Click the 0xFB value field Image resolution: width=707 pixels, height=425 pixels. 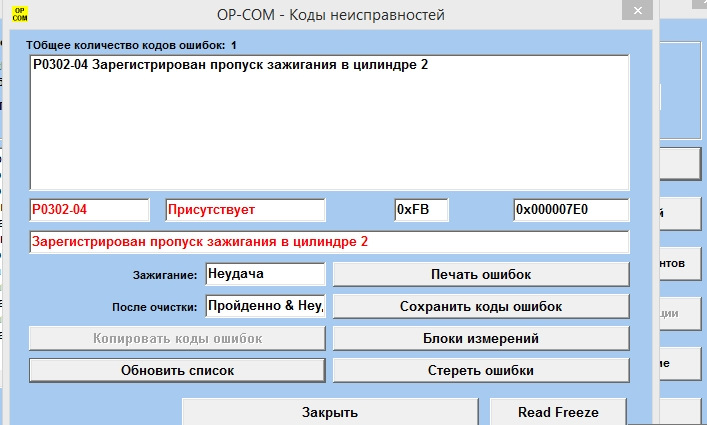click(422, 210)
